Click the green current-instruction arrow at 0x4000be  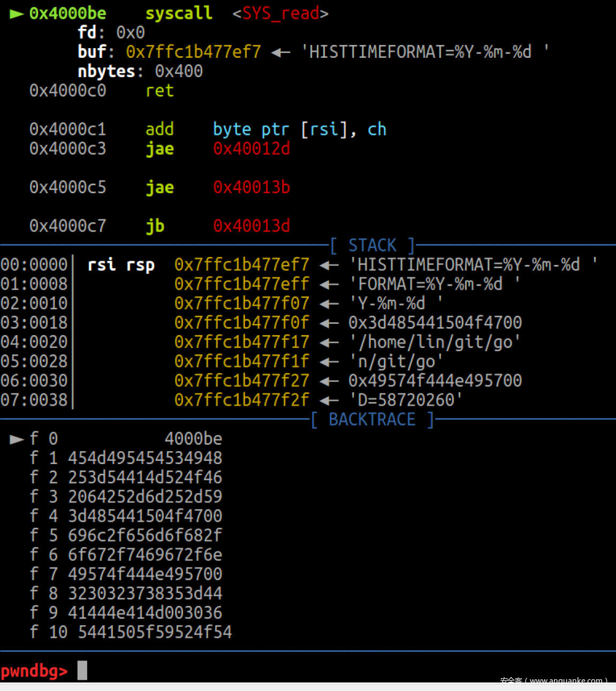(17, 14)
